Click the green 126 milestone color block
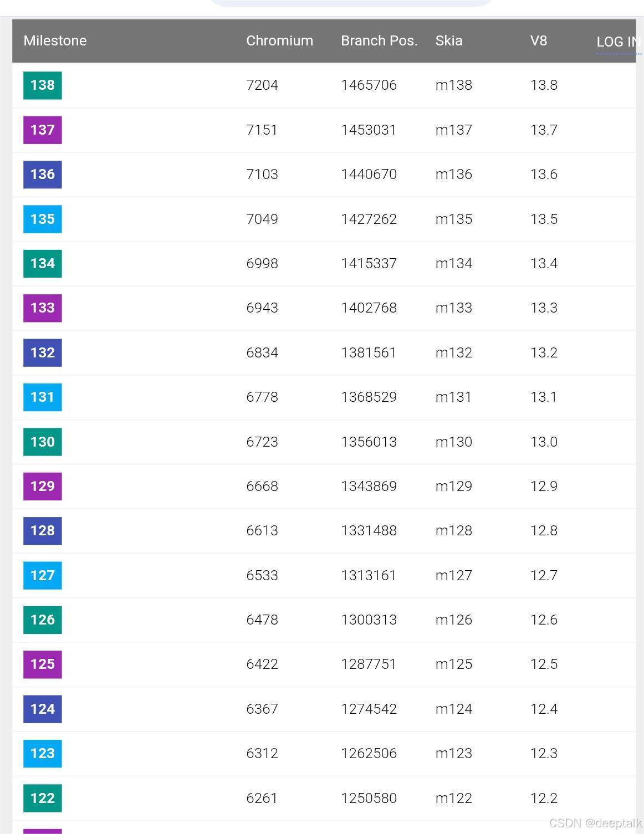Image resolution: width=644 pixels, height=834 pixels. click(x=42, y=620)
